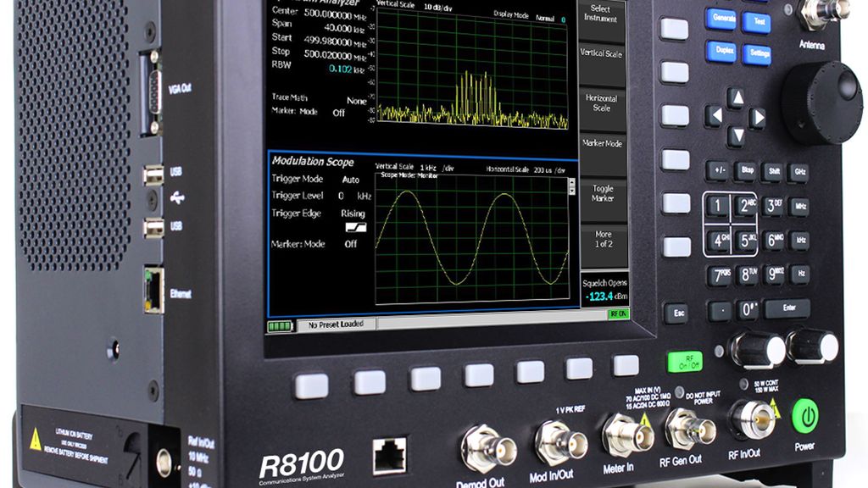
Task: Hit numeric key 3 DEF
Action: pyautogui.click(x=773, y=207)
